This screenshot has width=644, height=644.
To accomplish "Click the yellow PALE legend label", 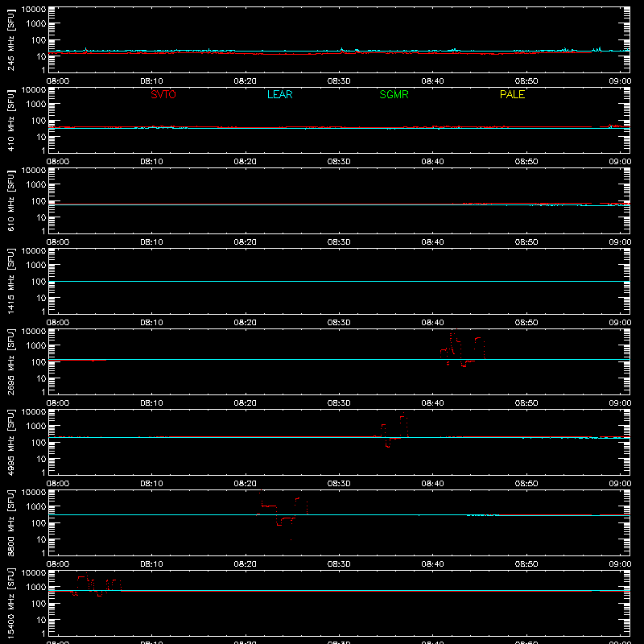I will (512, 94).
